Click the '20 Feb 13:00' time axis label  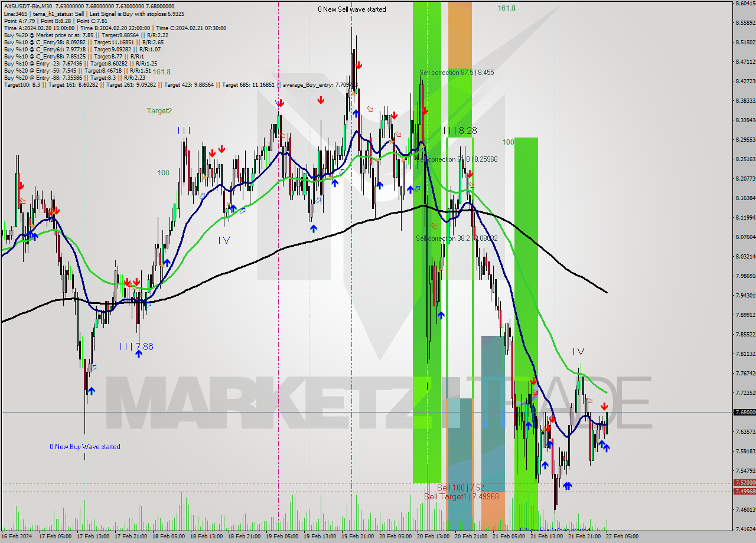pyautogui.click(x=434, y=537)
